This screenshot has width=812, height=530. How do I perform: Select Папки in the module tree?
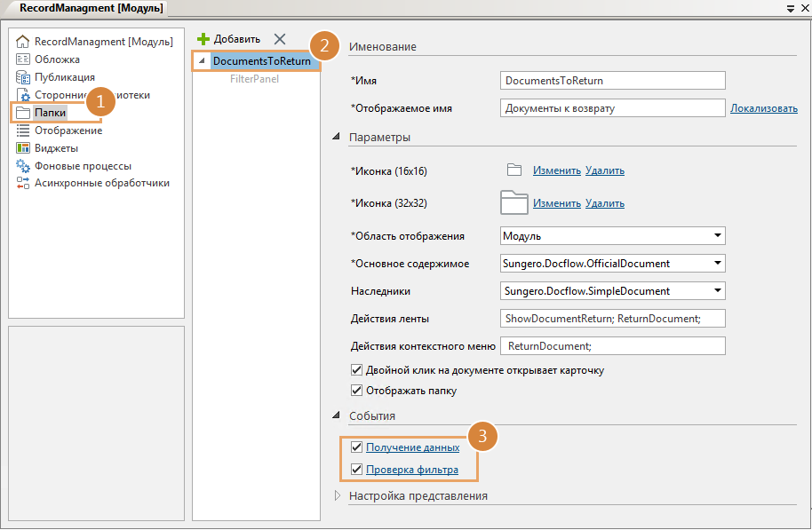50,113
